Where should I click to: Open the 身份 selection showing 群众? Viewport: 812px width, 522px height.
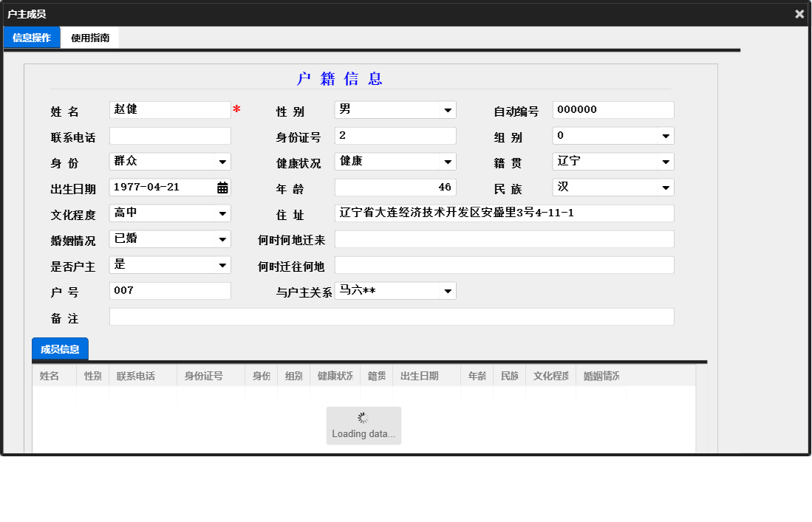coord(170,161)
